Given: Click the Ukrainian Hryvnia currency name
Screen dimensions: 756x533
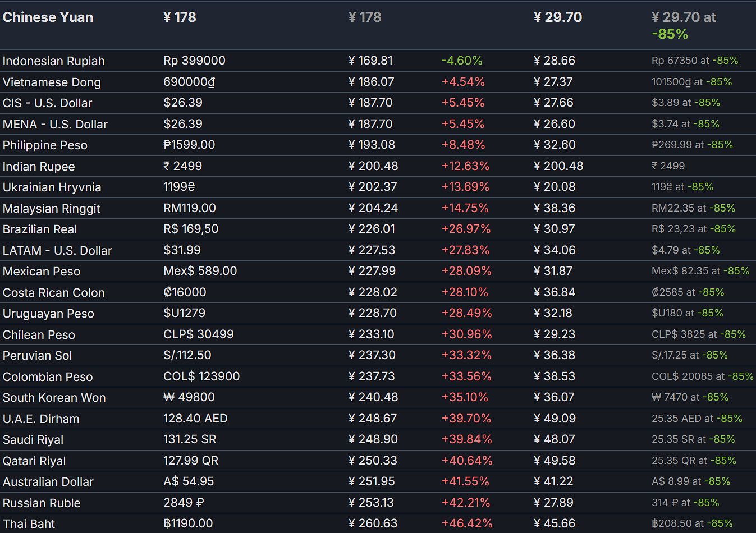Looking at the screenshot, I should click(52, 187).
